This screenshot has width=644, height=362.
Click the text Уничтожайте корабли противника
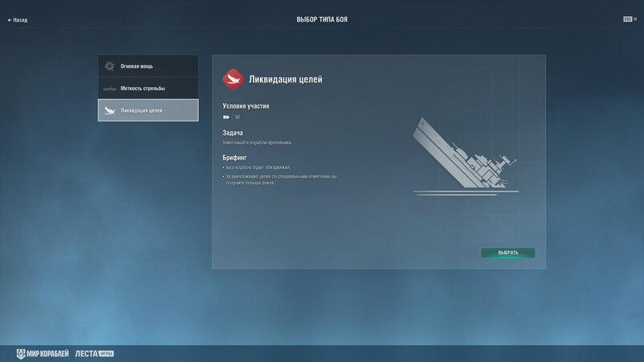257,143
